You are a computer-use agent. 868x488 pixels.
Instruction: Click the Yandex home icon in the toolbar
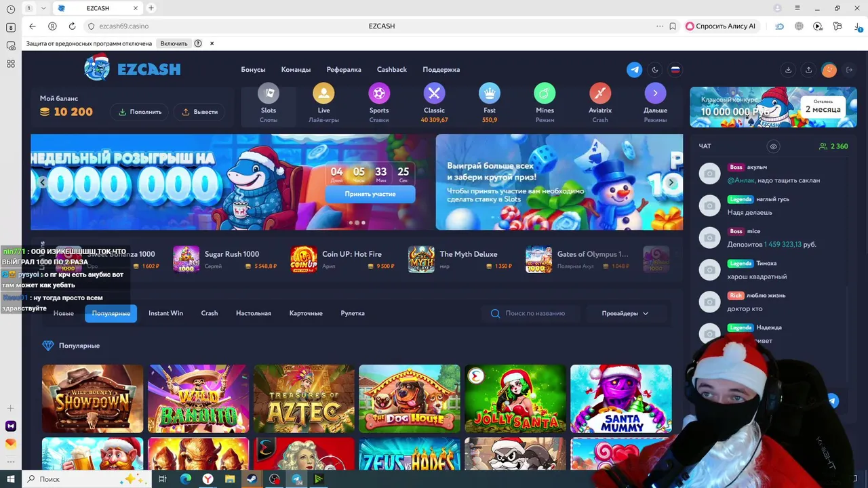[52, 26]
